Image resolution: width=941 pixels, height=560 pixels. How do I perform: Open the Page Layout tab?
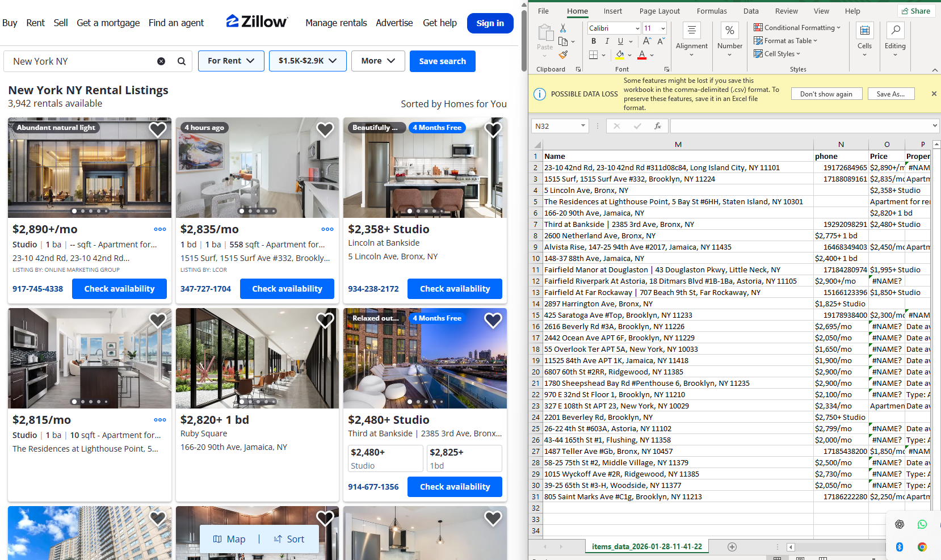pyautogui.click(x=659, y=11)
